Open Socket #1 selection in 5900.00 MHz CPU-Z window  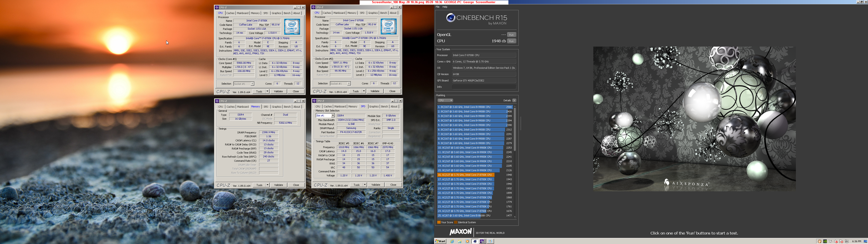tap(244, 84)
